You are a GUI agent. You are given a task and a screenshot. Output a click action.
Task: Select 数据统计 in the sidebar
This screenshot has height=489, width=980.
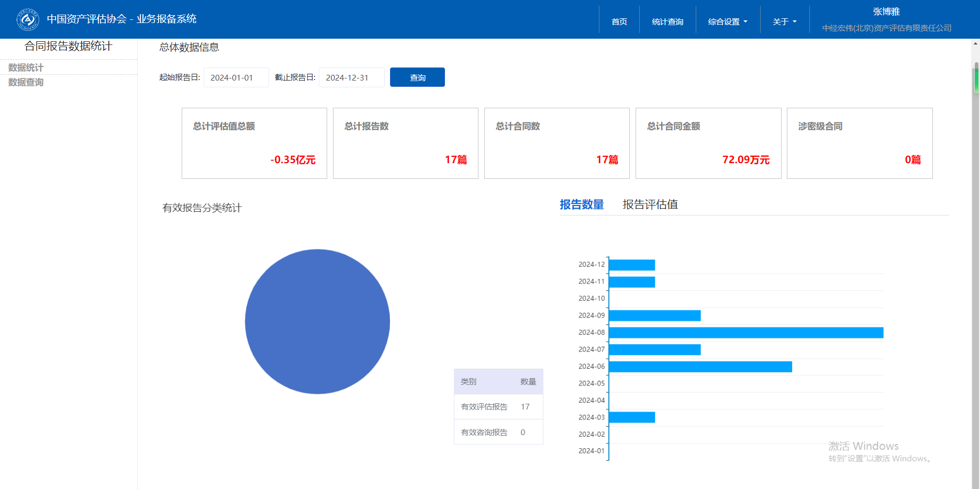coord(26,67)
